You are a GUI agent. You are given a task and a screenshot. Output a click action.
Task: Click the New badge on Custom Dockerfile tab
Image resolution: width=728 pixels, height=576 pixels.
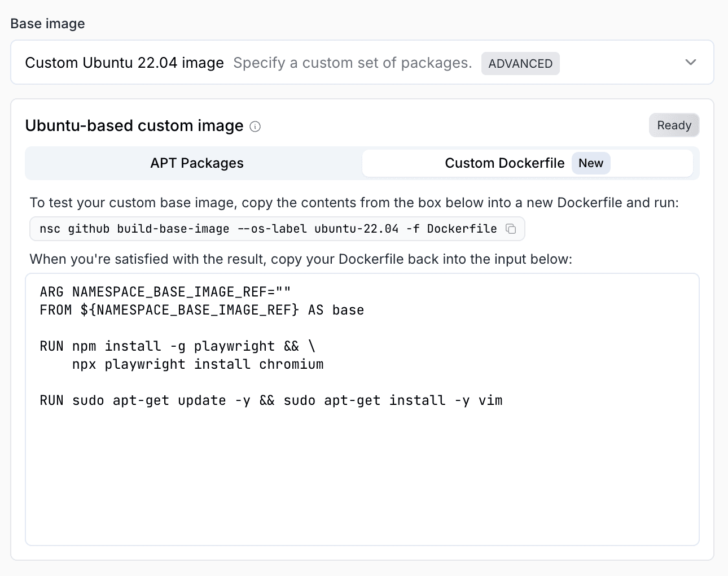[591, 163]
